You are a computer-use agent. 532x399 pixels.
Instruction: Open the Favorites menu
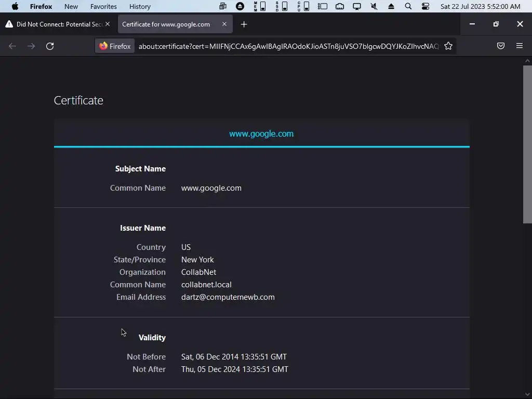tap(103, 6)
